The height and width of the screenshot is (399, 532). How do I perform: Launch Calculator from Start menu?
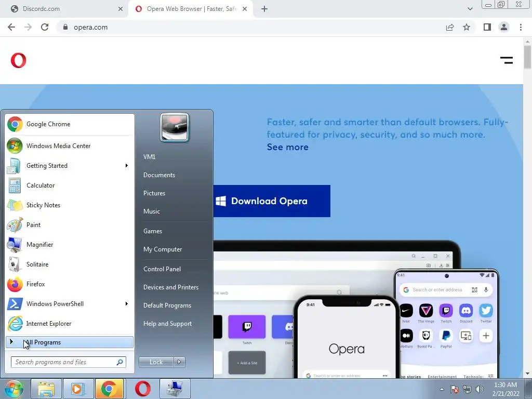point(70,185)
